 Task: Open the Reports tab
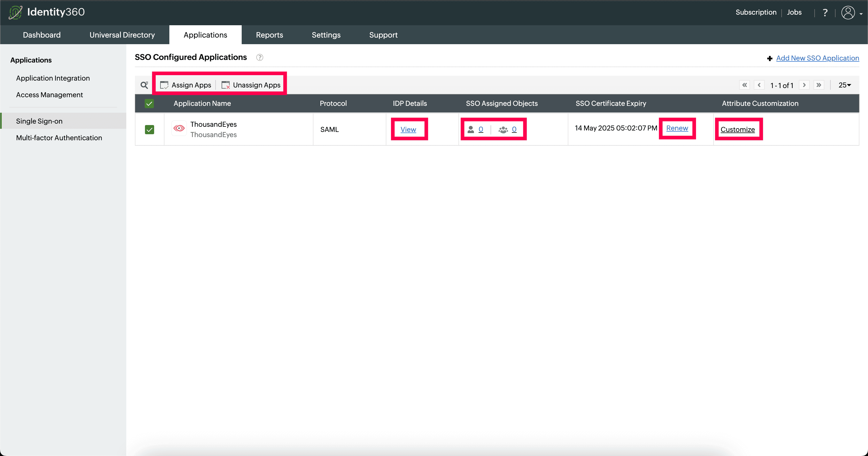coord(269,35)
